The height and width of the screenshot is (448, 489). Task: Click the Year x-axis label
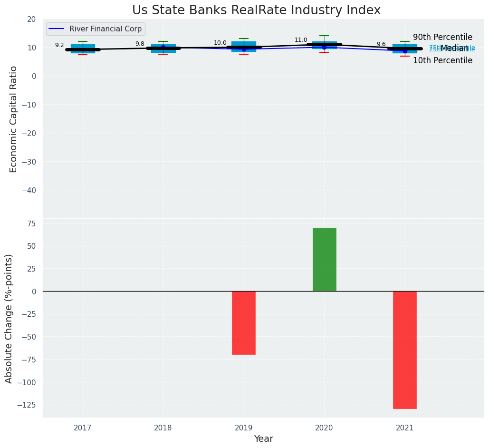pyautogui.click(x=264, y=438)
